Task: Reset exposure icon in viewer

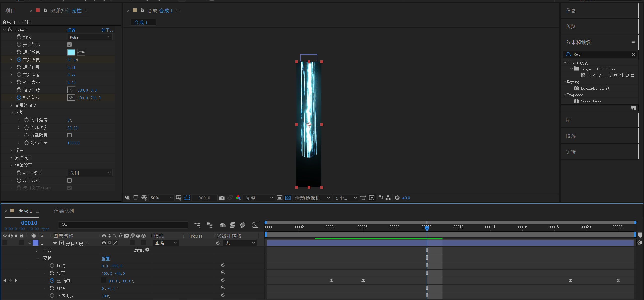Action: pos(397,198)
